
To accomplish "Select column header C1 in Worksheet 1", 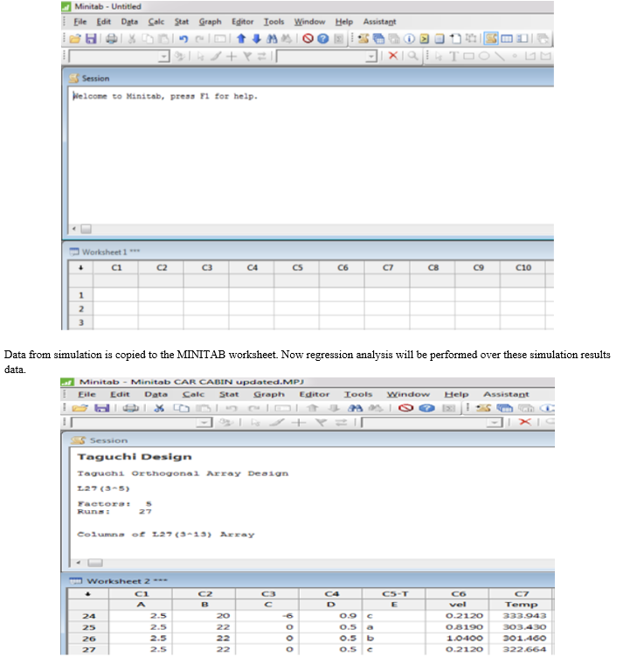I will (x=116, y=267).
